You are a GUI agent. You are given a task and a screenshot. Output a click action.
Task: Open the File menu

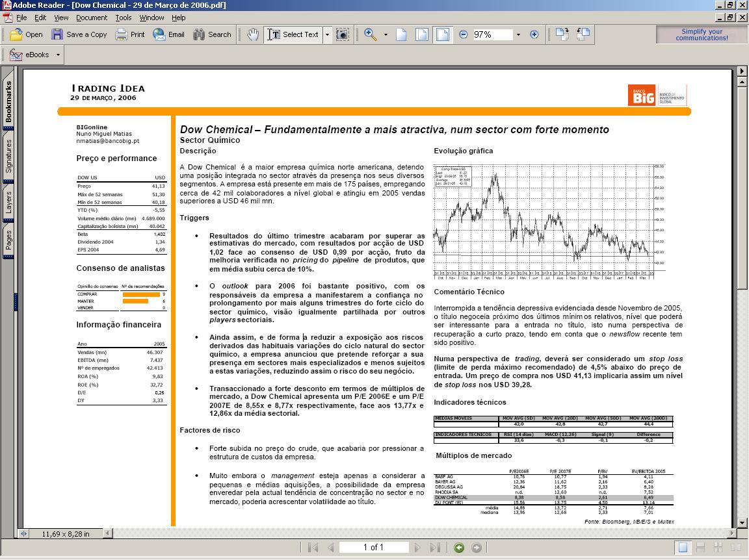click(x=21, y=18)
